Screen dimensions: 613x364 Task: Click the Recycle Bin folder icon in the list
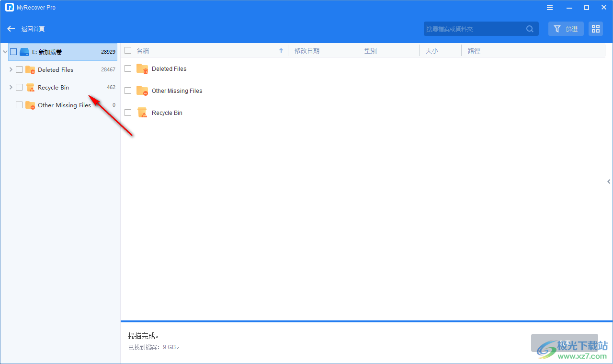point(142,113)
